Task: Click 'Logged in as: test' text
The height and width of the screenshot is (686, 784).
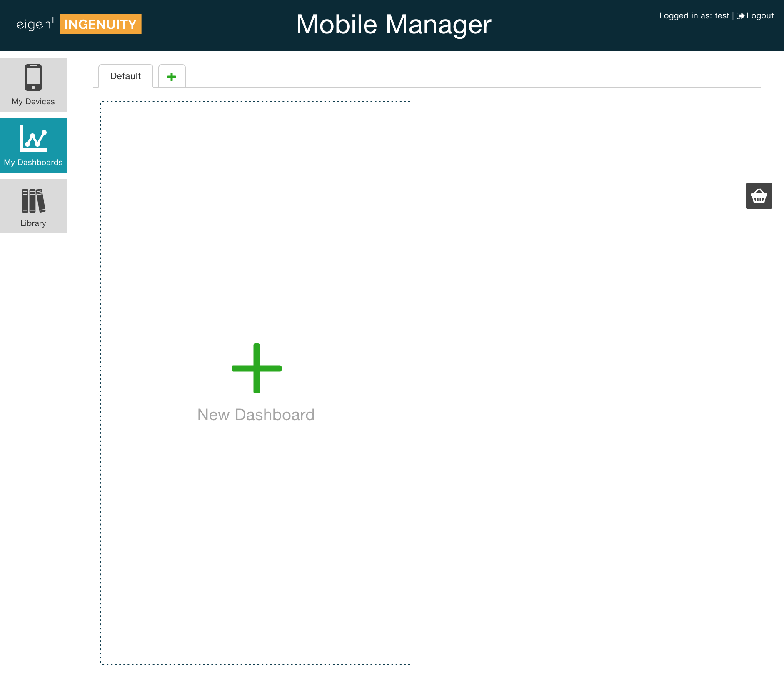Action: pos(694,16)
